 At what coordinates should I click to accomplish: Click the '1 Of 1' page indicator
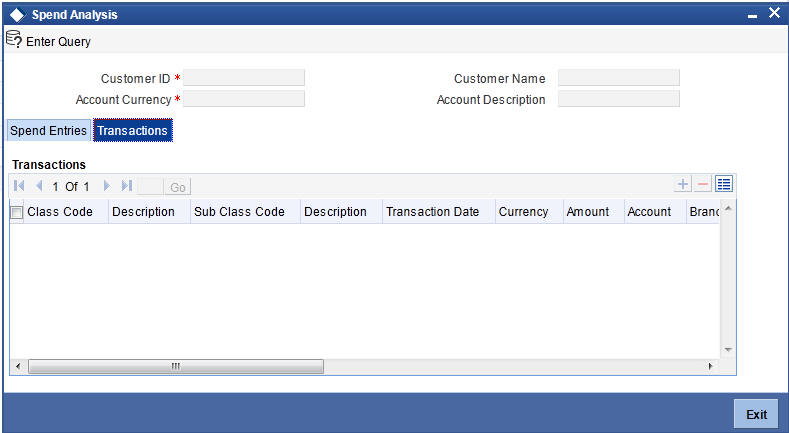71,187
